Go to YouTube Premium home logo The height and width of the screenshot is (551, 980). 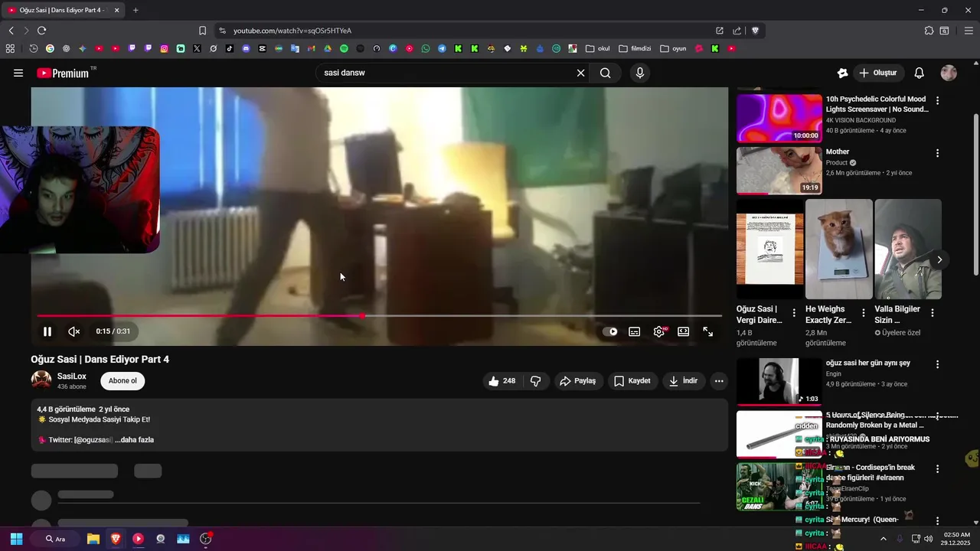(64, 73)
